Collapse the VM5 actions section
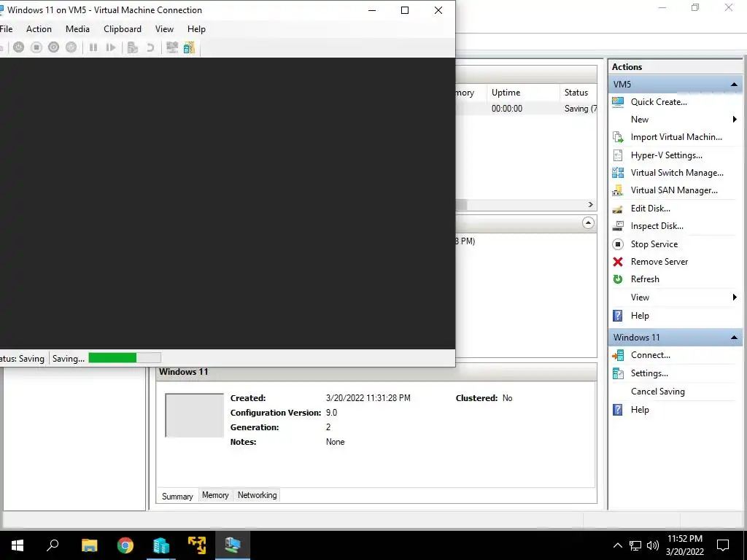 point(734,85)
